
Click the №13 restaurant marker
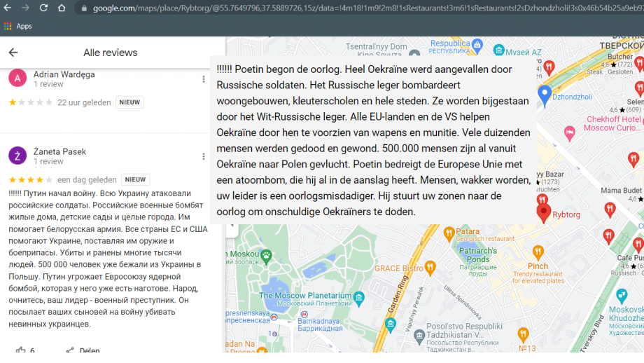click(523, 335)
